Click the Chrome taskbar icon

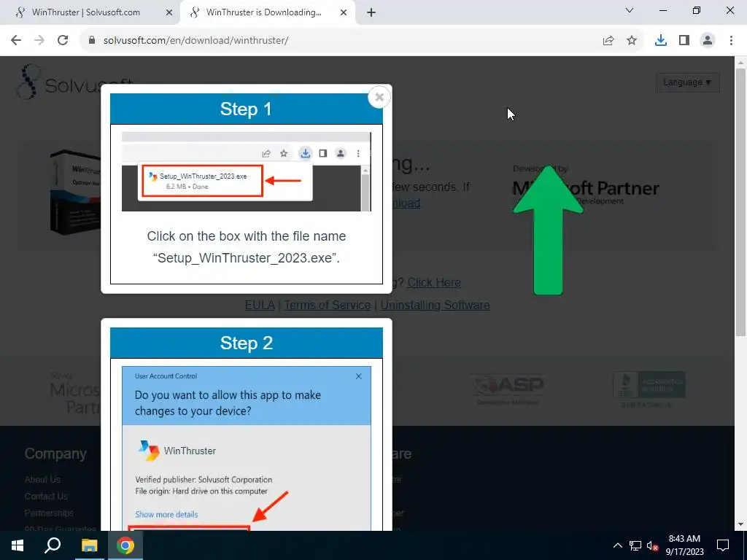[125, 545]
